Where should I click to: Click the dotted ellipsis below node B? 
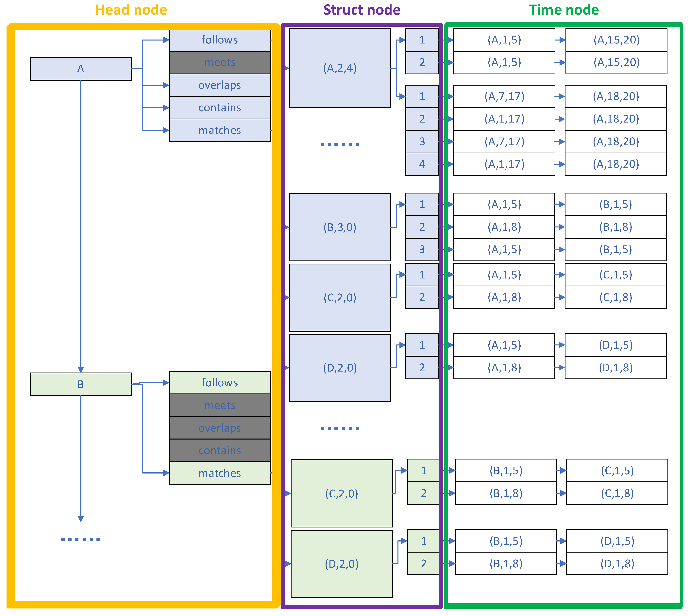tap(81, 539)
